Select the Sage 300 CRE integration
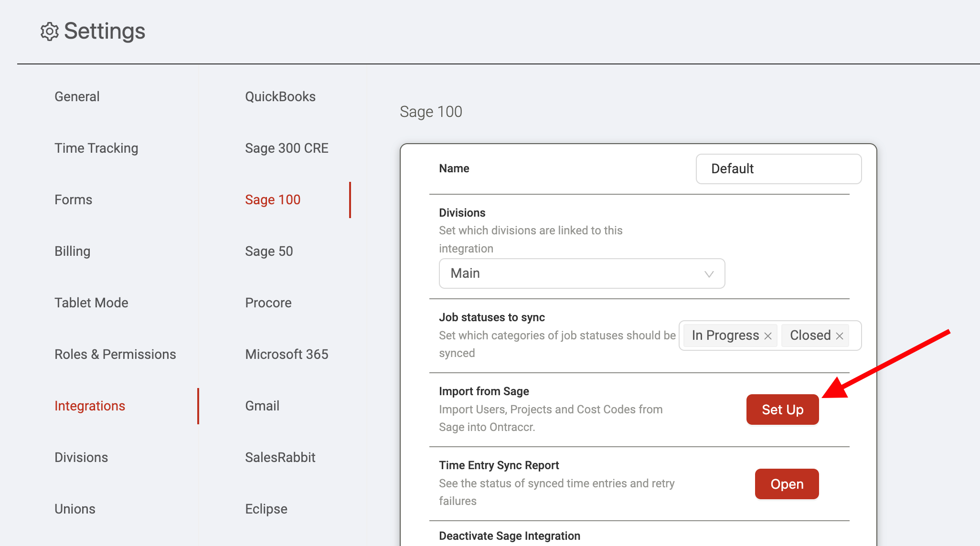The width and height of the screenshot is (980, 546). pyautogui.click(x=287, y=148)
